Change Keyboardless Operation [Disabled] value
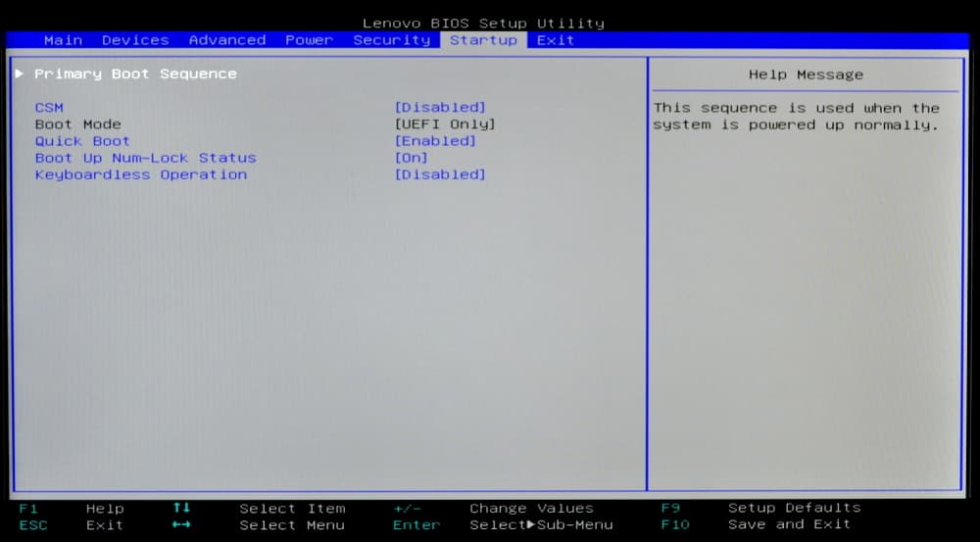The image size is (980, 542). [440, 175]
